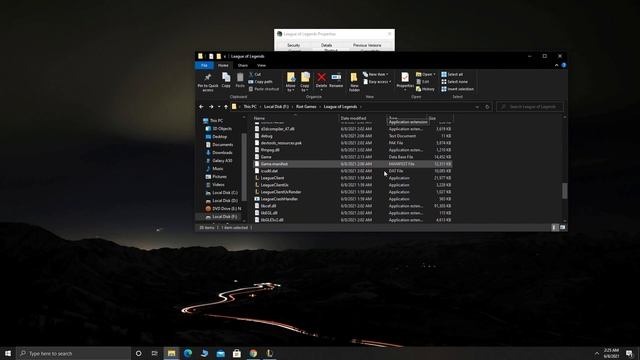The height and width of the screenshot is (360, 640).
Task: Open Microsoft Edge from the taskbar
Action: pyautogui.click(x=188, y=353)
